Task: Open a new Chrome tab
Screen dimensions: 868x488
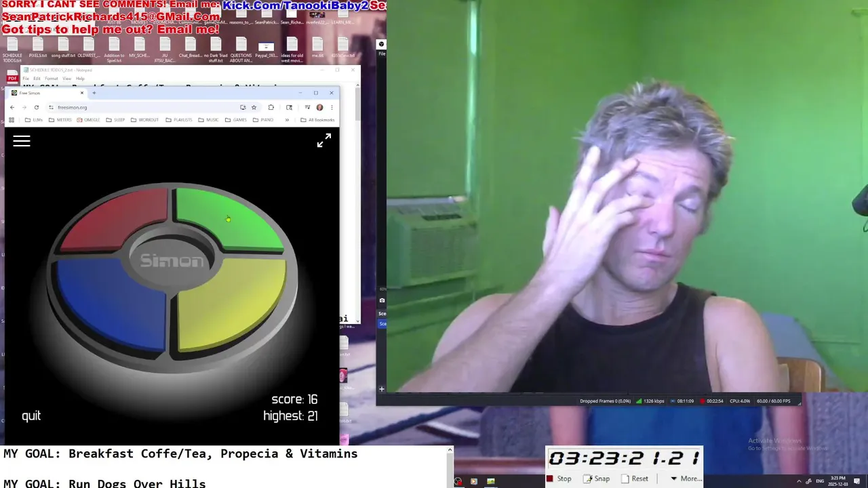Action: 94,93
